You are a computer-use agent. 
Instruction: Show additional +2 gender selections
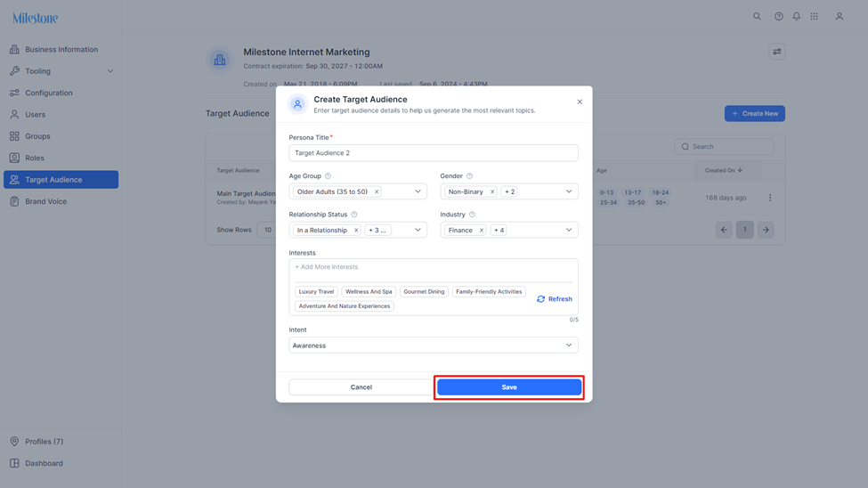click(510, 191)
